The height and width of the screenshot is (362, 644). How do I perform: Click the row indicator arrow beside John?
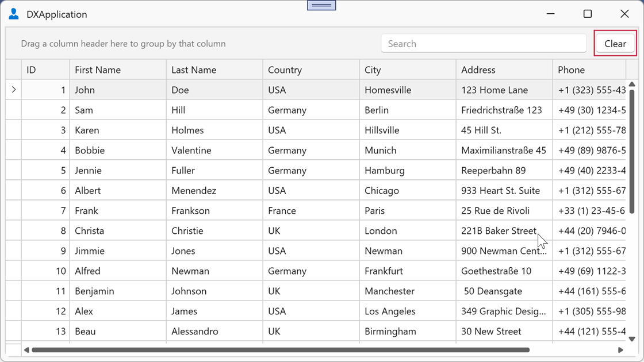click(x=14, y=90)
